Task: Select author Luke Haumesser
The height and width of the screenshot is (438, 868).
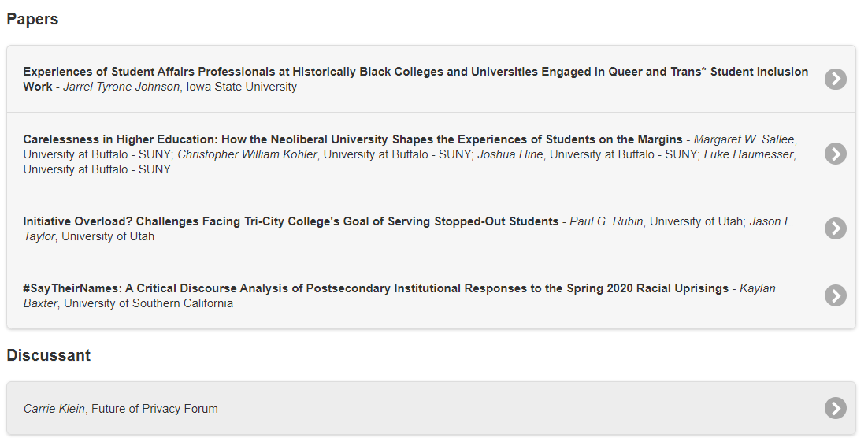Action: 748,154
